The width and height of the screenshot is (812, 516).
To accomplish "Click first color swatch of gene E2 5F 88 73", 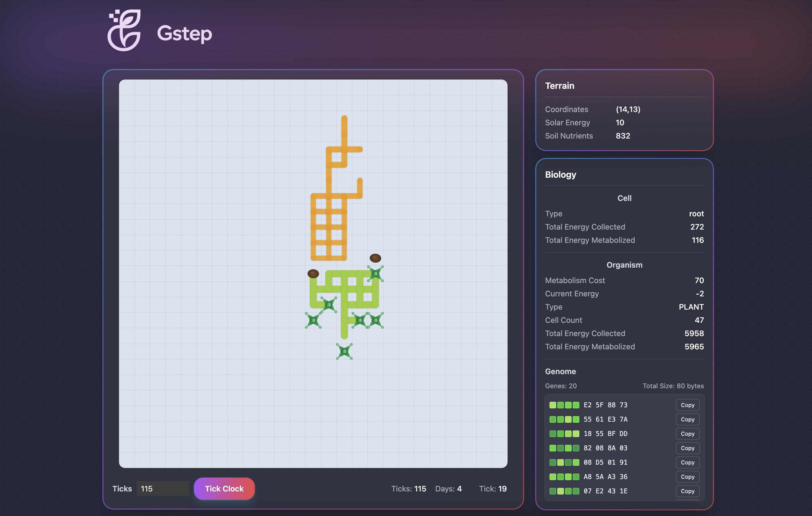I will (x=553, y=405).
